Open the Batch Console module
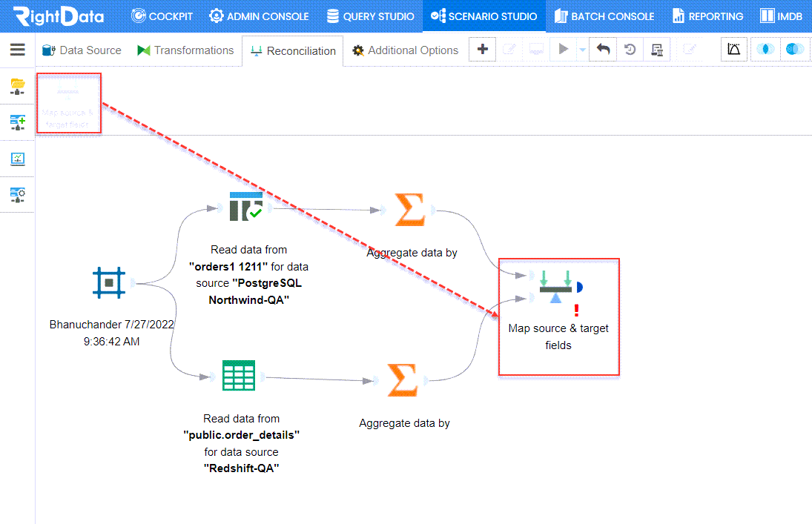 (x=604, y=16)
